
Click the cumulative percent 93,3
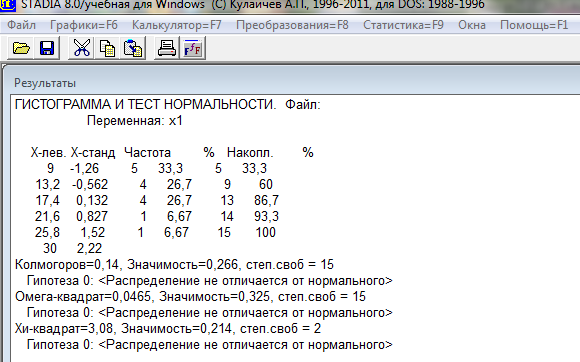click(x=266, y=216)
